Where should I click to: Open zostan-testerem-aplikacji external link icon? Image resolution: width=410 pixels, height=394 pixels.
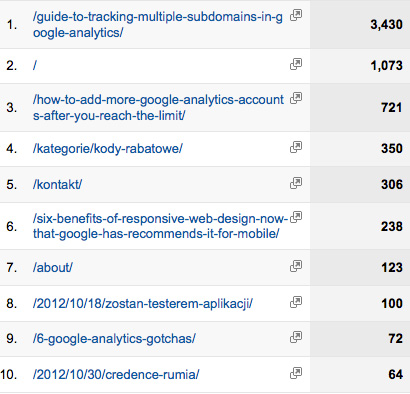[296, 302]
